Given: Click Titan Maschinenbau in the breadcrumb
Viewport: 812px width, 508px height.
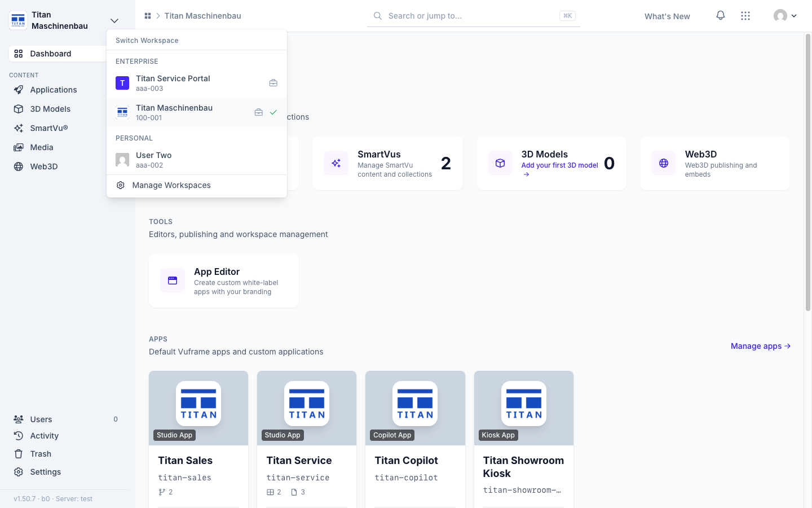Looking at the screenshot, I should 203,16.
